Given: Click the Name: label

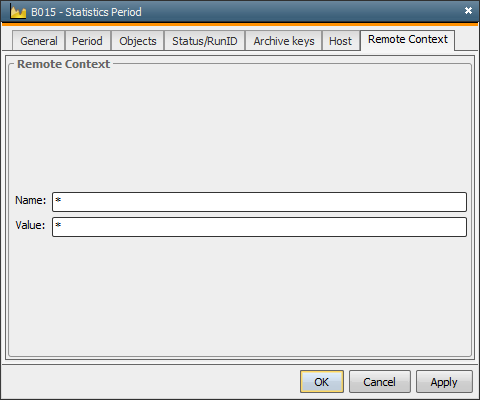Looking at the screenshot, I should coord(31,200).
